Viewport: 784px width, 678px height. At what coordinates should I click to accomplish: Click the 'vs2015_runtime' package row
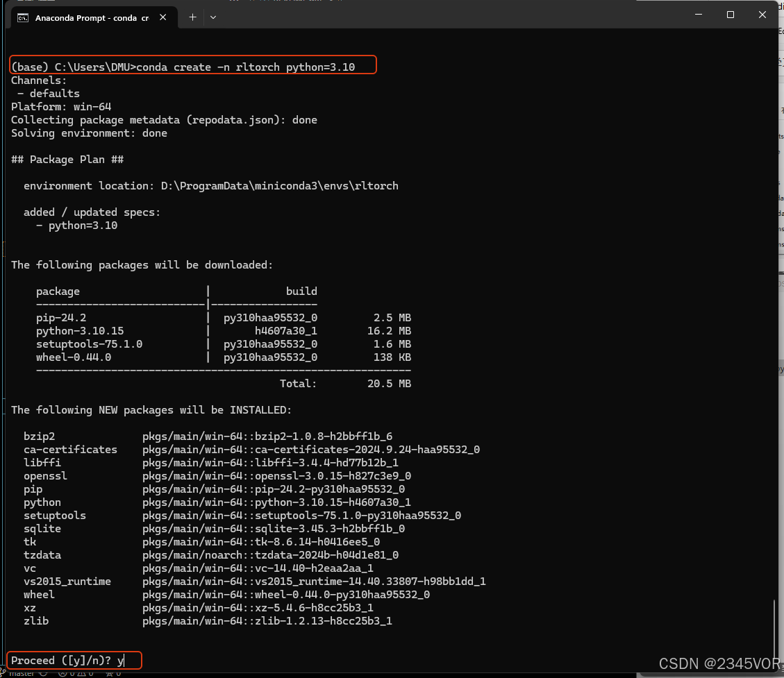[254, 582]
